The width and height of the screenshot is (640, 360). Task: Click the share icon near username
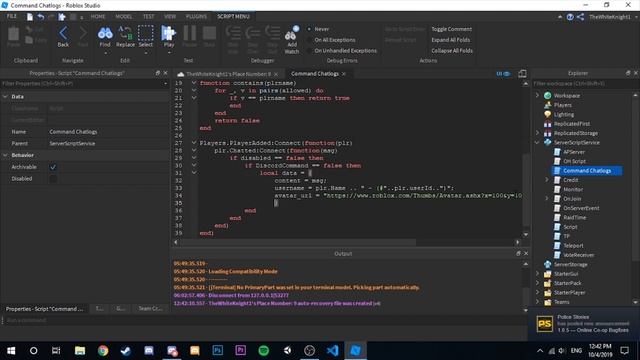580,17
